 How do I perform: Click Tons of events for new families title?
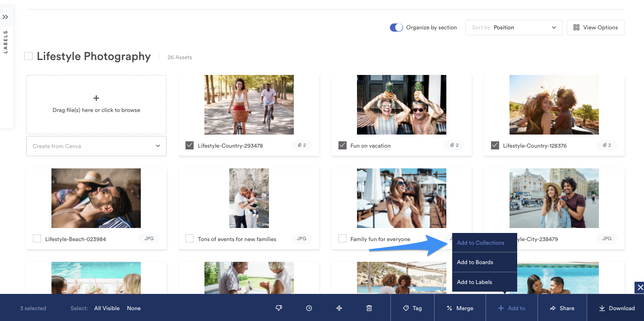(x=237, y=239)
